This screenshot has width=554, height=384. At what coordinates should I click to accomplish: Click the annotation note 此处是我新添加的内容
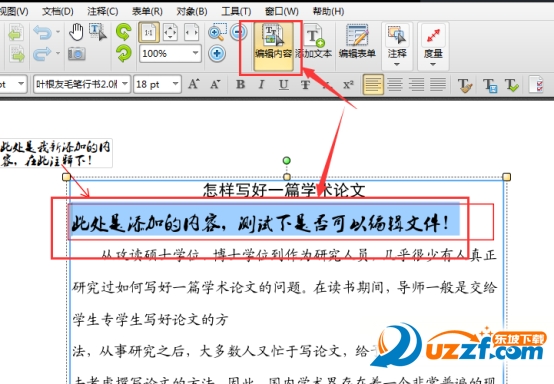56,153
